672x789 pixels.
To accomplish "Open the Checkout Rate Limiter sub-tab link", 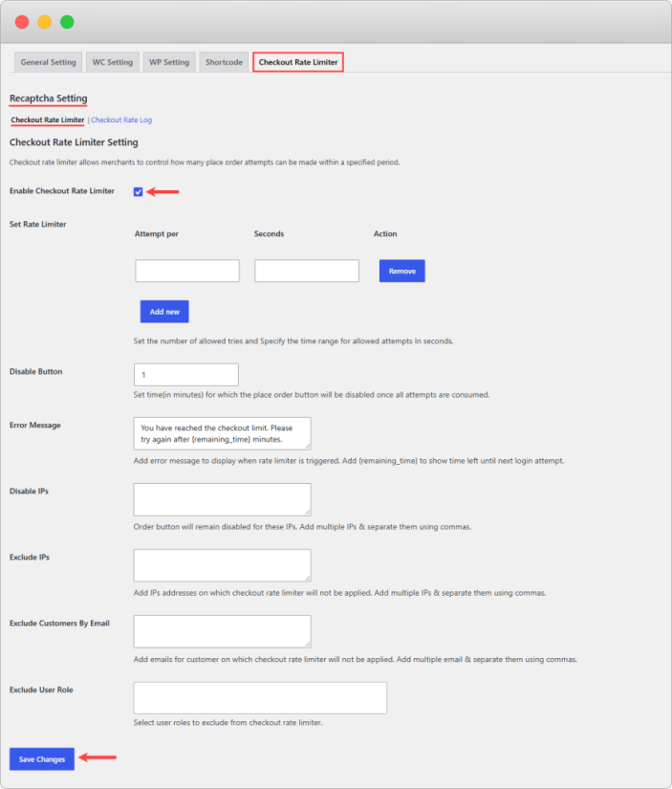I will [48, 120].
